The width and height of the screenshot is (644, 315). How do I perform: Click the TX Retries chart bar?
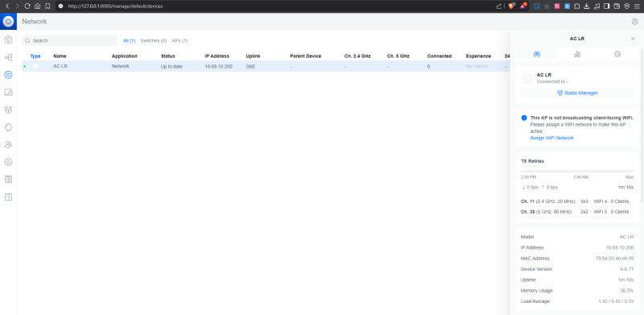click(577, 171)
